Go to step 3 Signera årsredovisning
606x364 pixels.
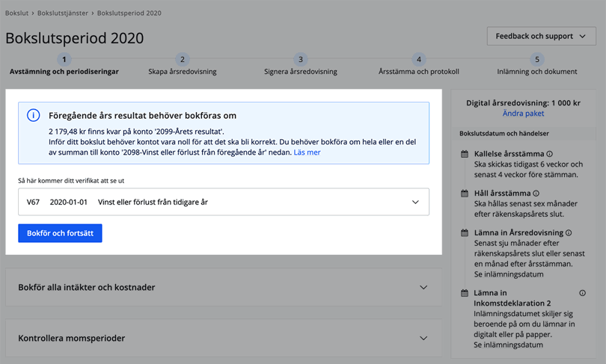coord(301,60)
